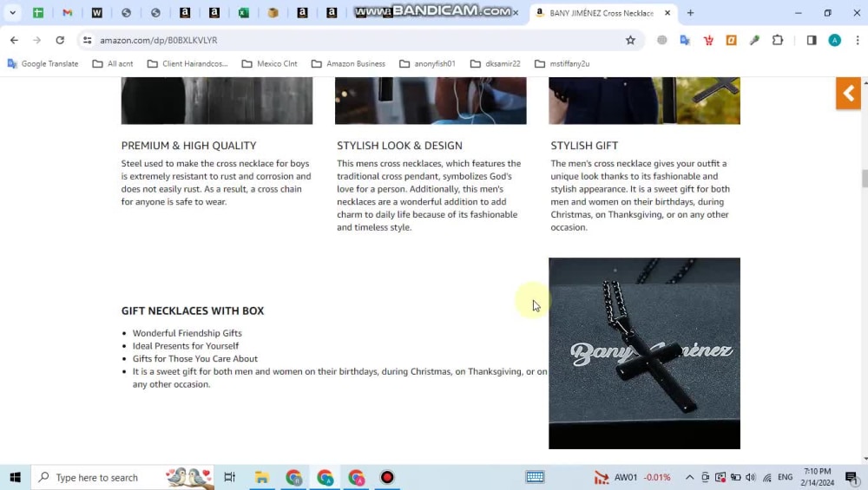This screenshot has height=490, width=868.
Task: Open the anonyfish01 bookmark folder
Action: (427, 63)
